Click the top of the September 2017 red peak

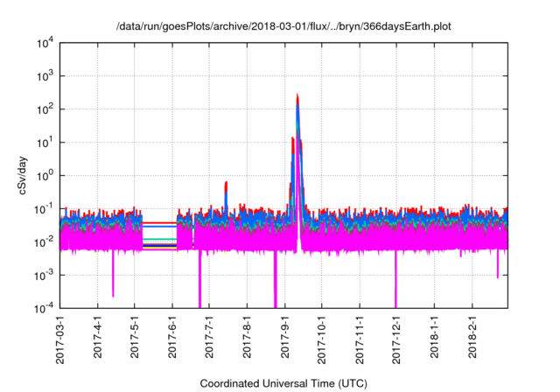click(x=297, y=94)
